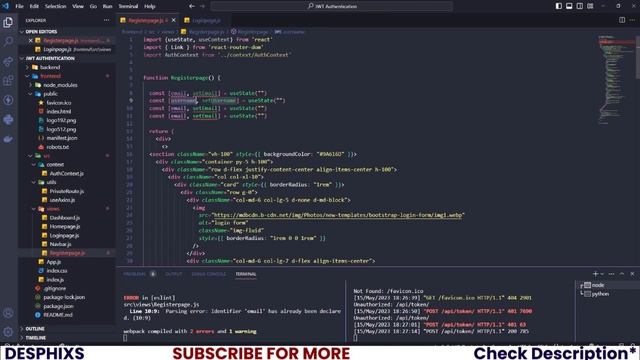Open the Manage gear icon
Image resolution: width=640 pixels, height=360 pixels.
(x=8, y=332)
